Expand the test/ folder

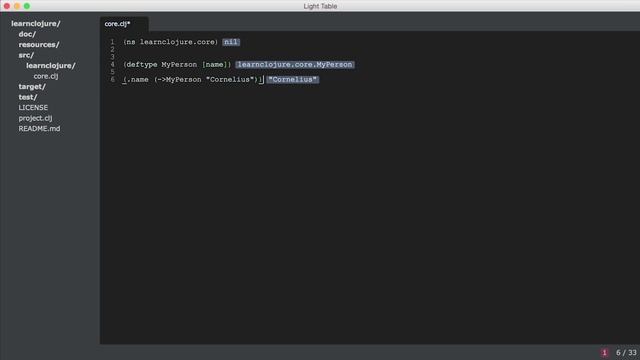(28, 97)
